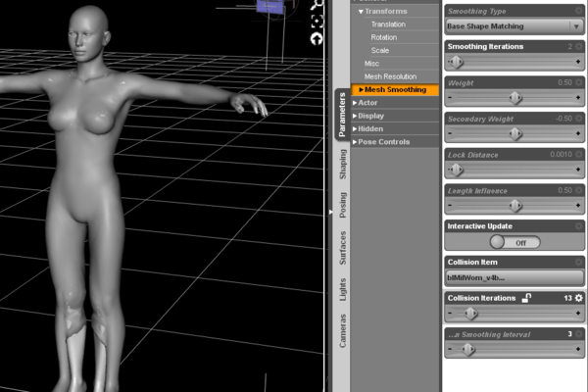Click the plus on Collision Iterations slider
Screen dimensions: 588x392
(578, 313)
